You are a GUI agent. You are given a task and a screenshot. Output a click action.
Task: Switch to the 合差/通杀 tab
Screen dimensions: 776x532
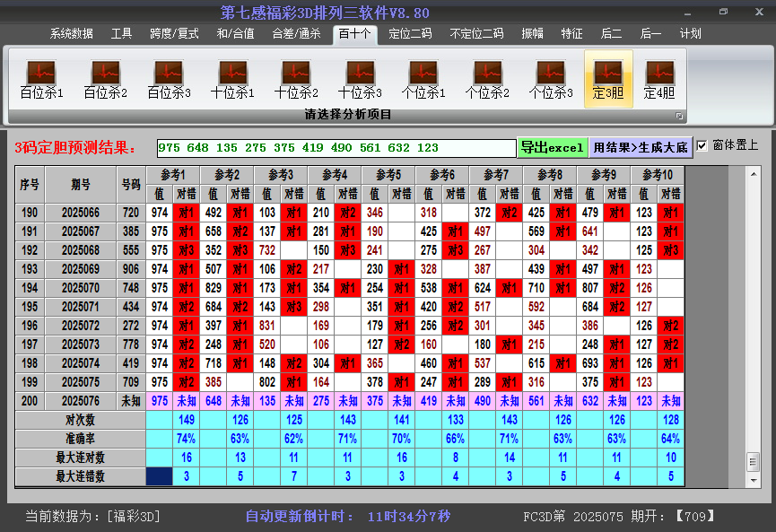(296, 34)
